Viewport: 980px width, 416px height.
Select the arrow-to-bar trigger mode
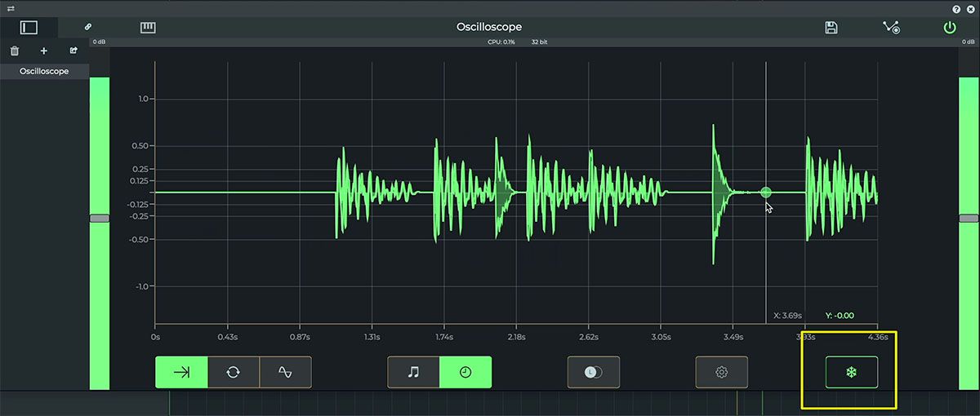point(181,372)
